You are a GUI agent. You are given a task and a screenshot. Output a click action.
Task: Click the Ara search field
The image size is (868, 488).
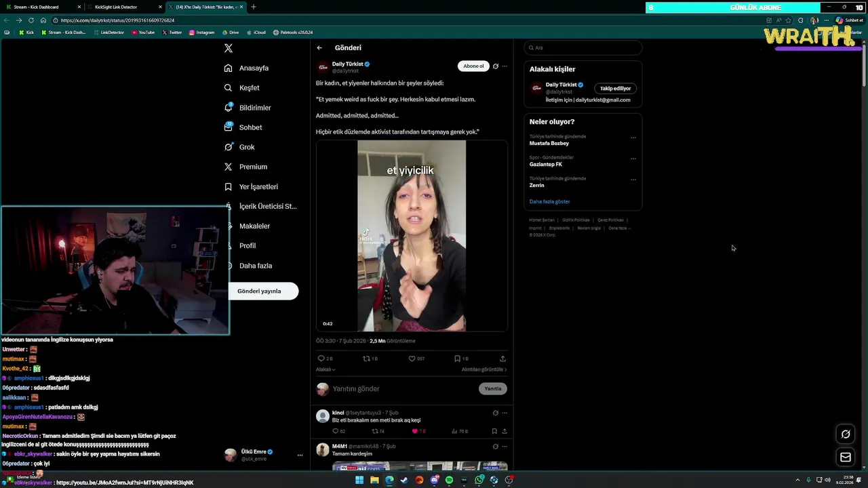click(583, 48)
